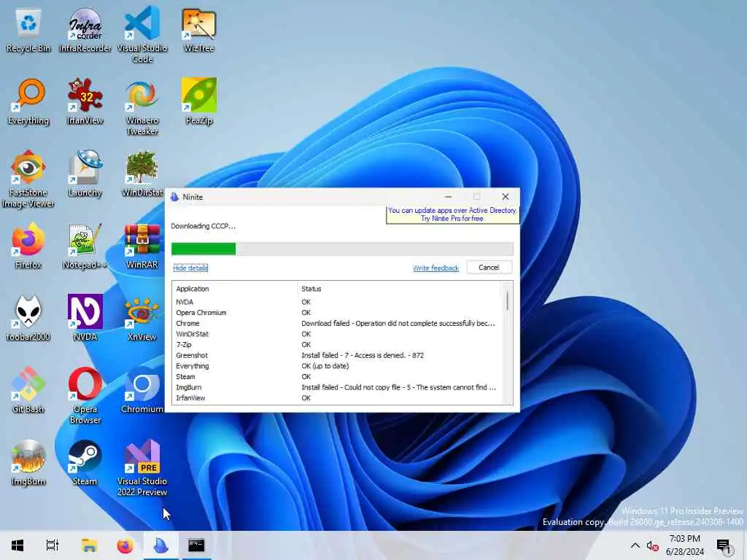This screenshot has width=747, height=560.
Task: Minimize the Ninite window
Action: click(448, 197)
